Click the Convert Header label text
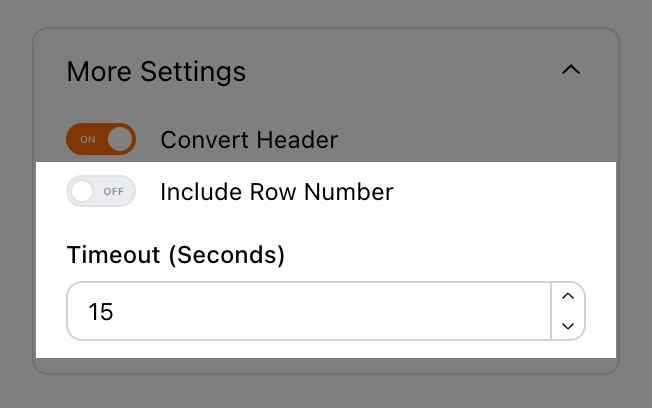Viewport: 652px width, 408px height. coord(249,140)
